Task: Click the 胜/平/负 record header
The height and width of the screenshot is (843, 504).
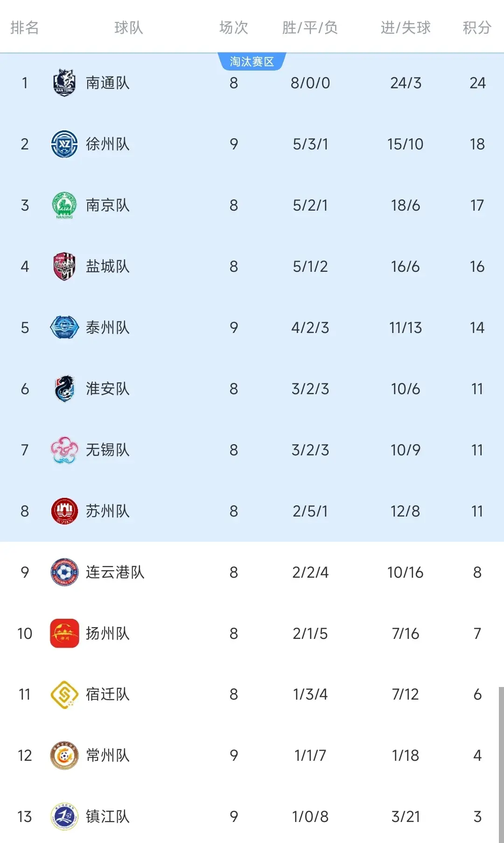Action: [310, 28]
